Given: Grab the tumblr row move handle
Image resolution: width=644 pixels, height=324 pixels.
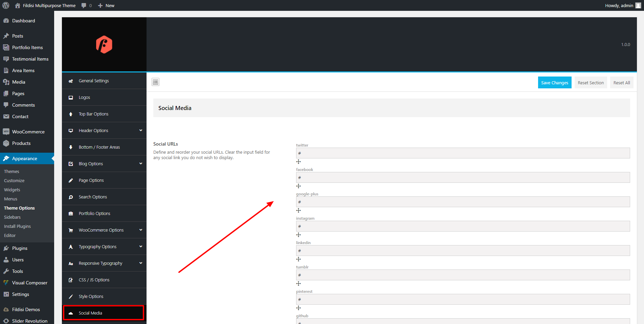Looking at the screenshot, I should point(298,284).
